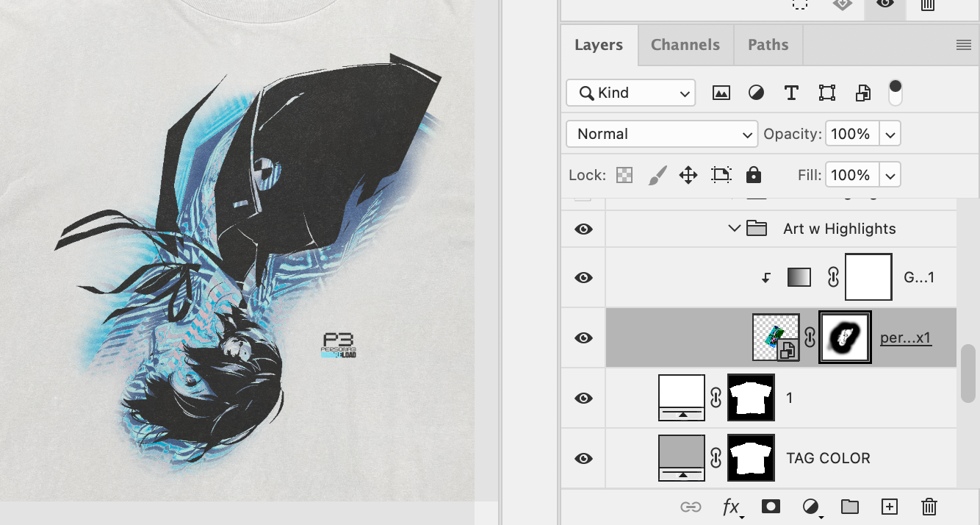Open the Kind filter dropdown

631,93
